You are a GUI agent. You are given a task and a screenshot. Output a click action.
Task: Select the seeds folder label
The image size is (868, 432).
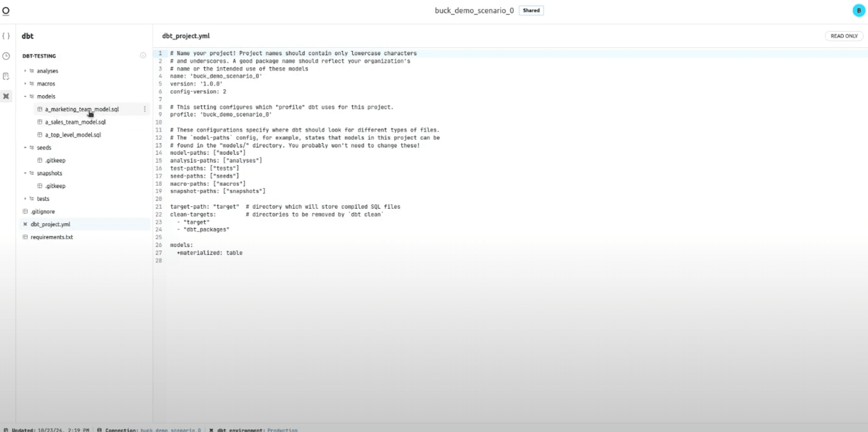coord(44,147)
